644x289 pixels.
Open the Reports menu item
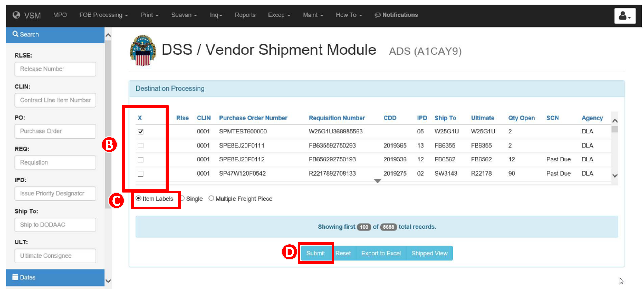tap(245, 15)
